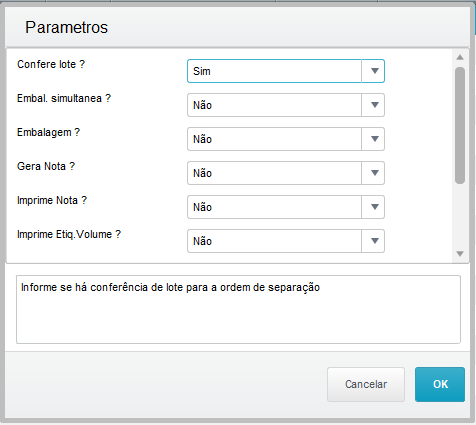Expand the Embal. simultanea dropdown arrow
Viewport: 476px width, 425px height.
(373, 105)
